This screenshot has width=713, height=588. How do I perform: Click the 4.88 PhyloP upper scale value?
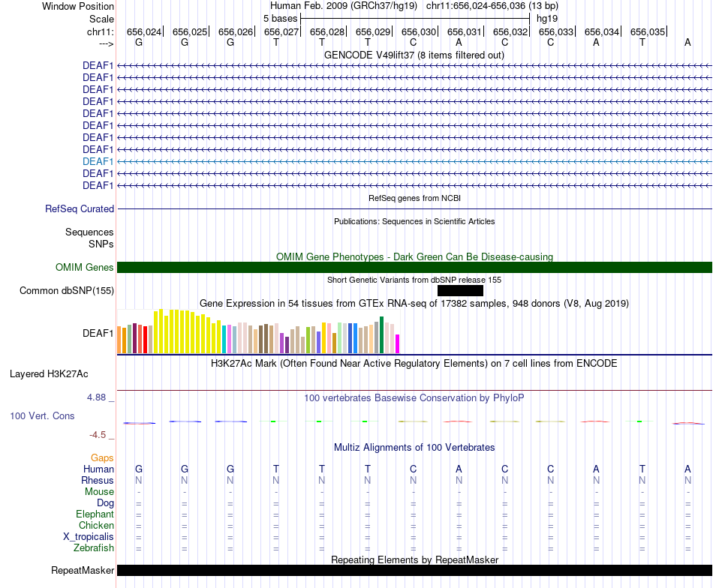[x=96, y=397]
